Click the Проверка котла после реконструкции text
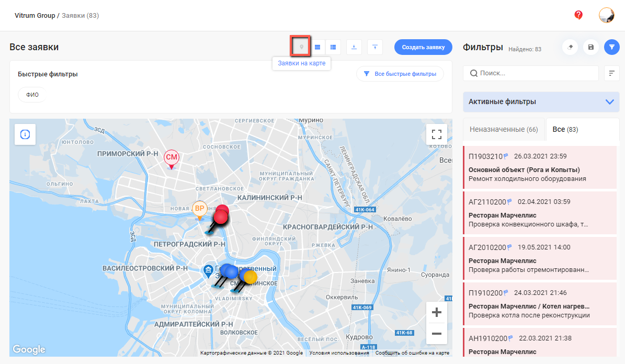The height and width of the screenshot is (364, 625). click(x=529, y=315)
